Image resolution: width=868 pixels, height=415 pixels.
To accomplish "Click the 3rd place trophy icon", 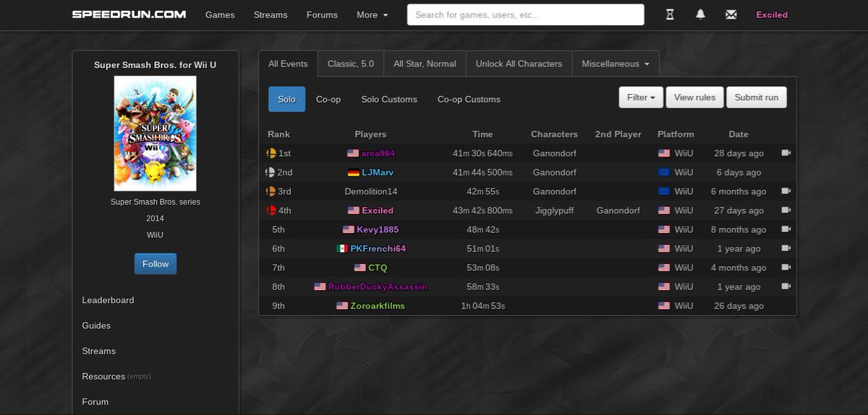I will pos(271,191).
